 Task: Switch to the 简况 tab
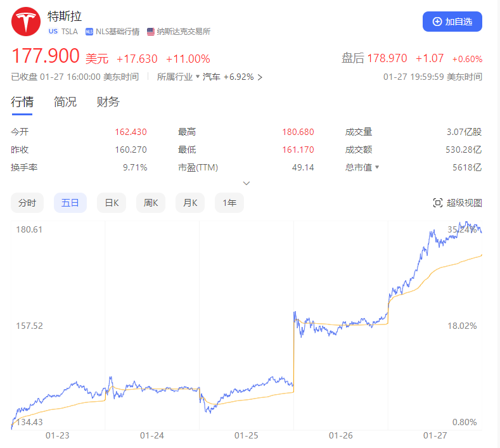[65, 102]
